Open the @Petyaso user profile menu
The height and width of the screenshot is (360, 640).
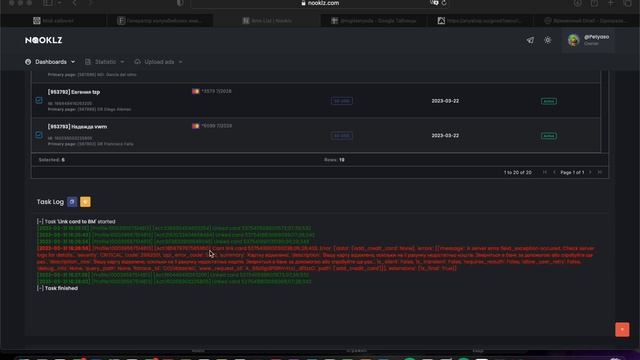(588, 40)
